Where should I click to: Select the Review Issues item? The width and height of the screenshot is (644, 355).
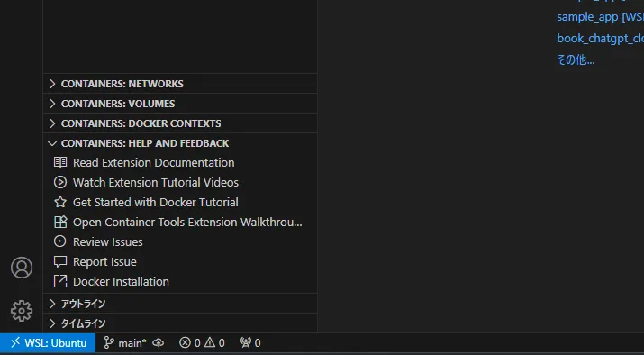180,242
